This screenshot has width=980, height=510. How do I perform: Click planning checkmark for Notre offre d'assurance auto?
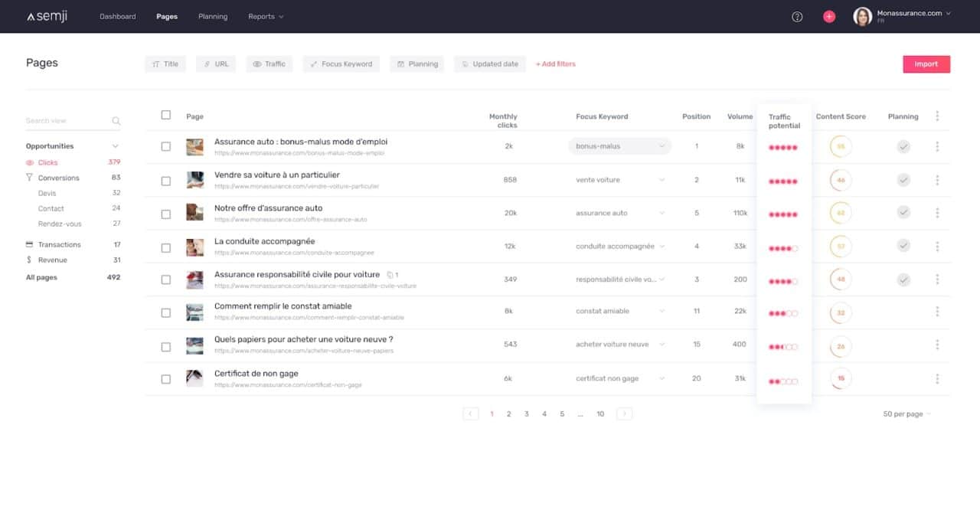pyautogui.click(x=903, y=213)
